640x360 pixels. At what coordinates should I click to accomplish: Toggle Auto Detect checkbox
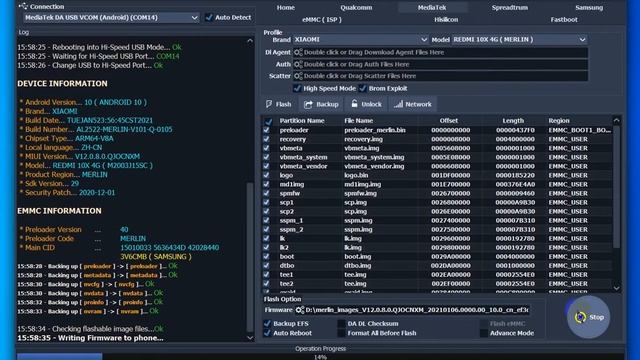[x=209, y=17]
